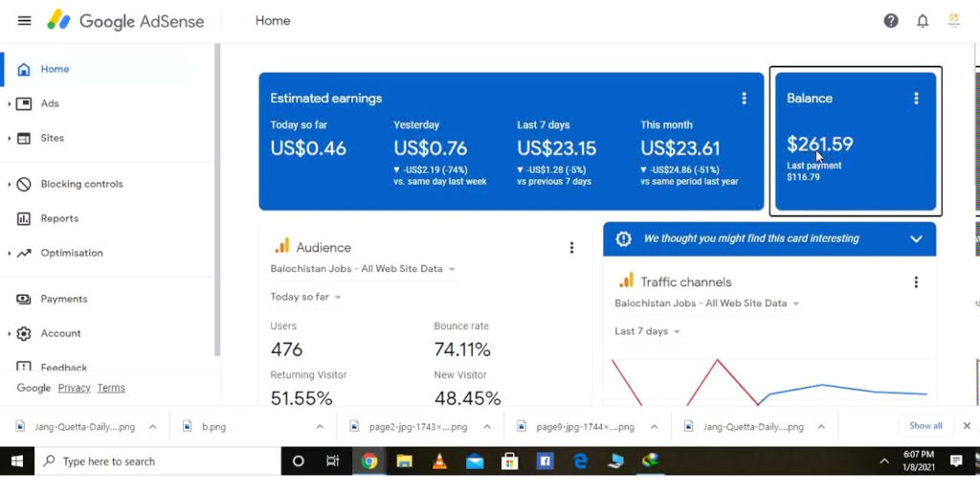Open options arrow for page9-jpg download
The image size is (980, 495).
[x=654, y=427]
